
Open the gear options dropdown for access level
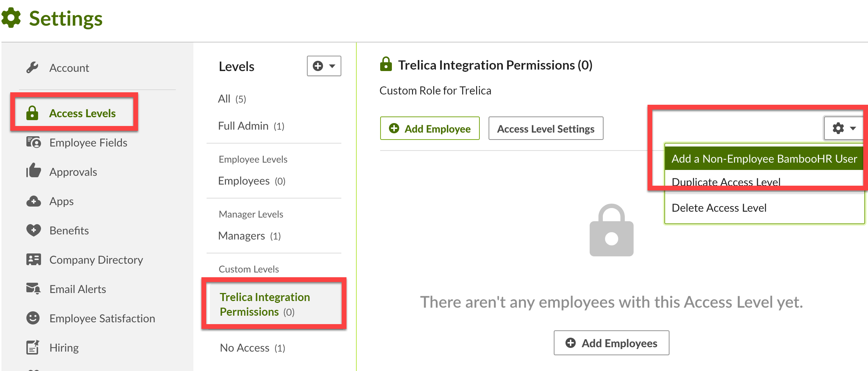click(844, 128)
